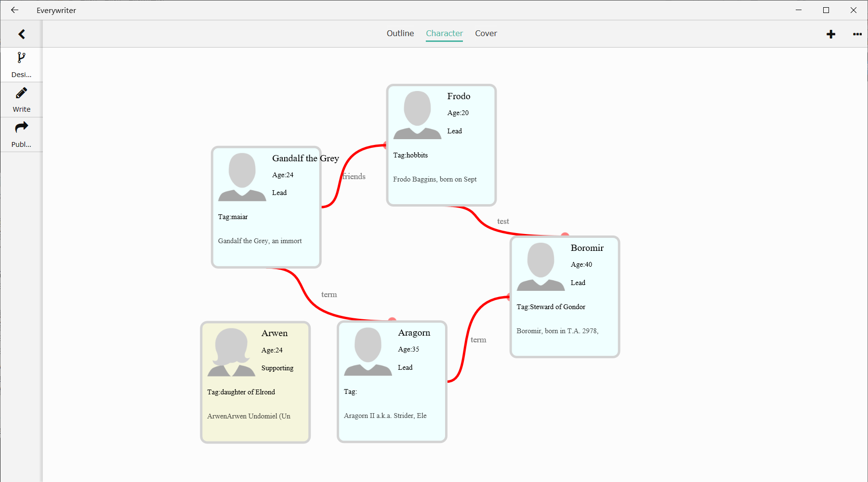The height and width of the screenshot is (482, 868).
Task: Click 'Age:24' on Gandalf's card
Action: coord(283,175)
